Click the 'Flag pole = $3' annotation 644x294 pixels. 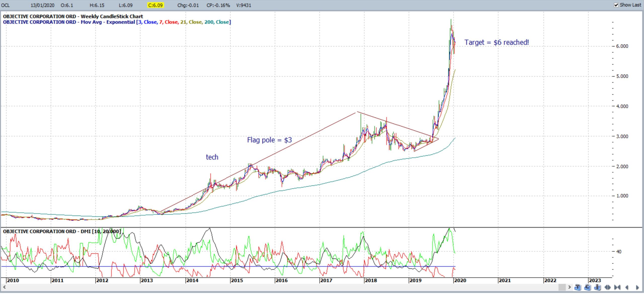click(x=269, y=140)
